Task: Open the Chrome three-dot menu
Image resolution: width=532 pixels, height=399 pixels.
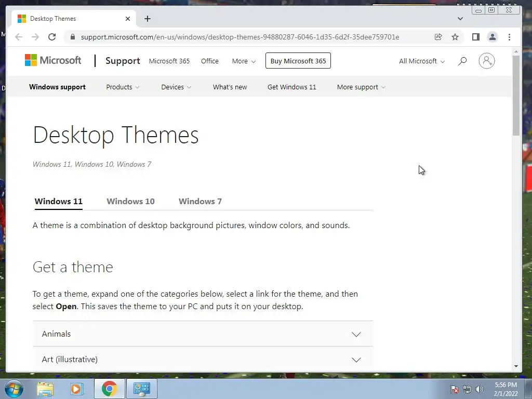Action: [x=509, y=37]
